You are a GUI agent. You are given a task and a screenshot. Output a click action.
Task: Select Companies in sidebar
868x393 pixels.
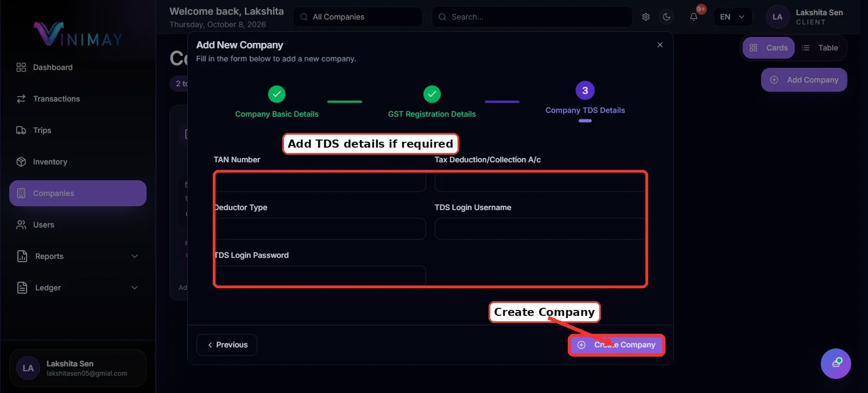(x=78, y=193)
